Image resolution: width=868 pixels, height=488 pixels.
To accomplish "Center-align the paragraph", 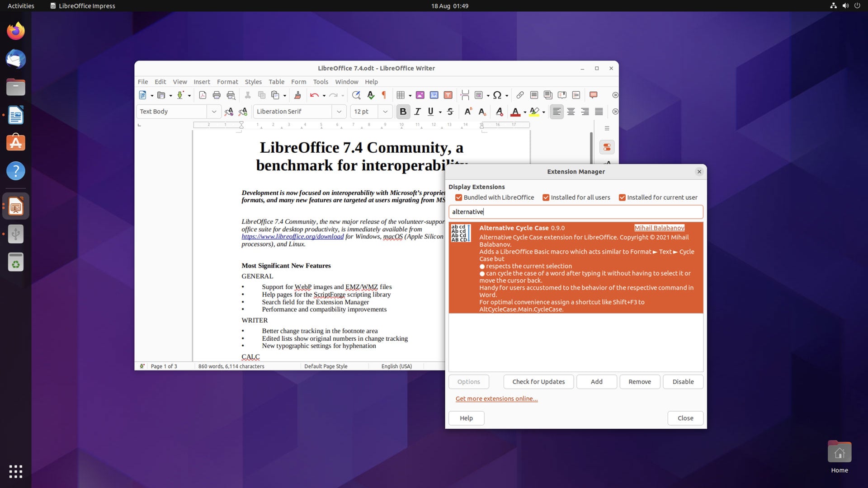I will pos(571,112).
